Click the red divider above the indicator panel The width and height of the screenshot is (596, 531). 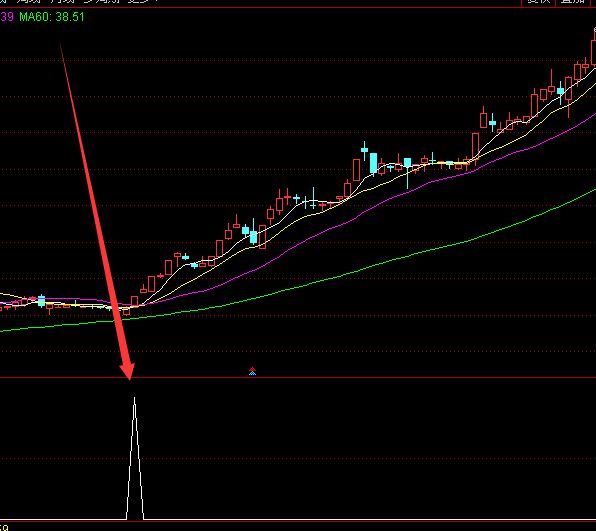[x=298, y=377]
